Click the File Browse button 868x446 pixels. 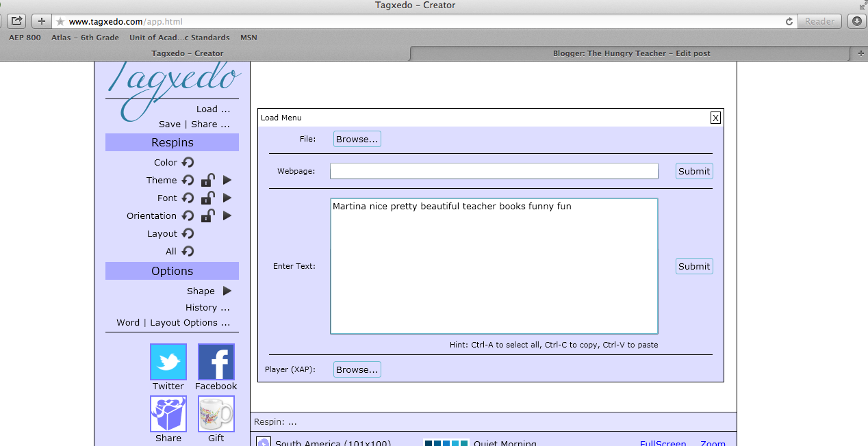[357, 139]
